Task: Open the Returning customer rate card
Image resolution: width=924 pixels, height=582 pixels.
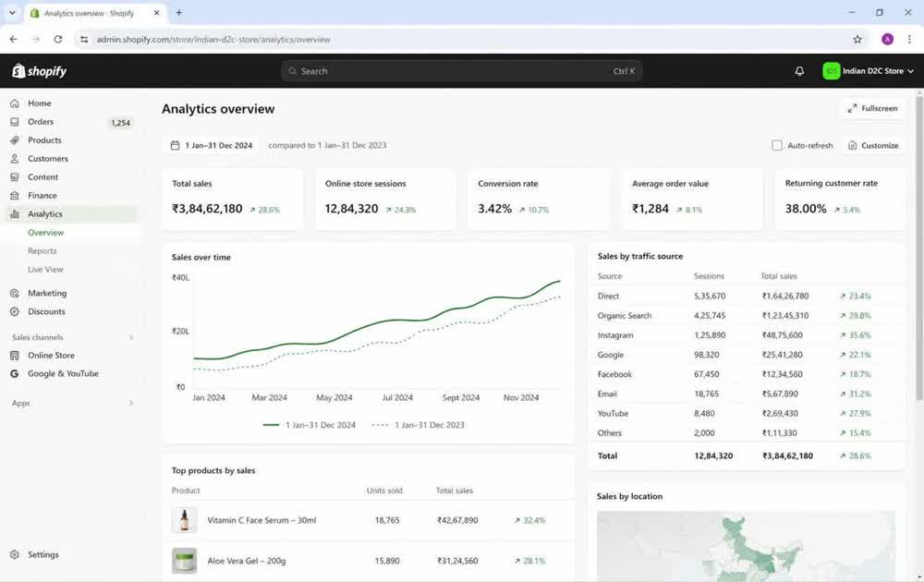Action: pyautogui.click(x=840, y=200)
